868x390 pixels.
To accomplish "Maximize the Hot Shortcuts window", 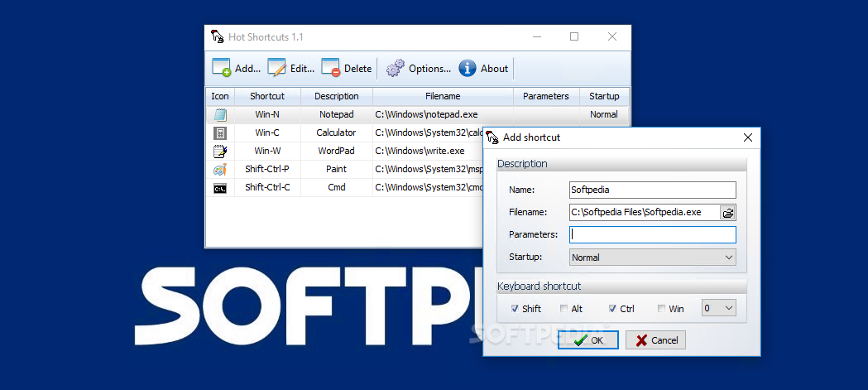I will click(574, 37).
